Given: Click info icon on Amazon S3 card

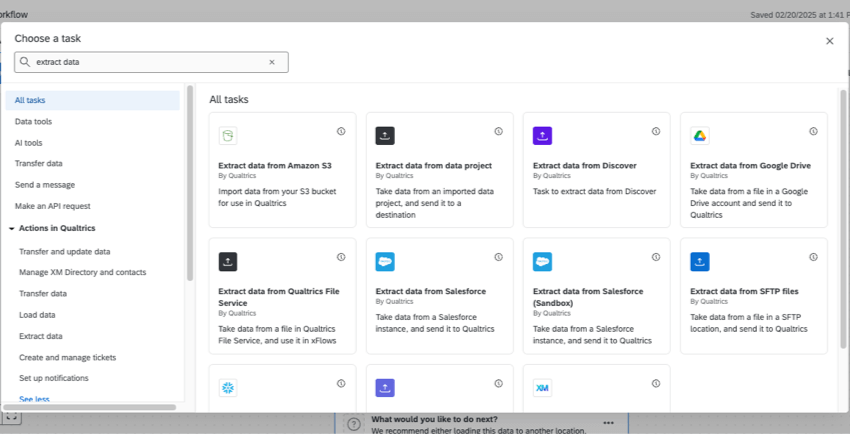Looking at the screenshot, I should click(x=341, y=131).
